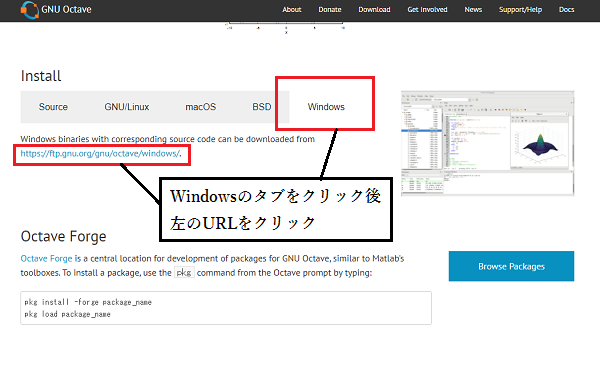Click the 'pkg install -forge package_name' line
Screen dimensions: 600x367
(88, 302)
